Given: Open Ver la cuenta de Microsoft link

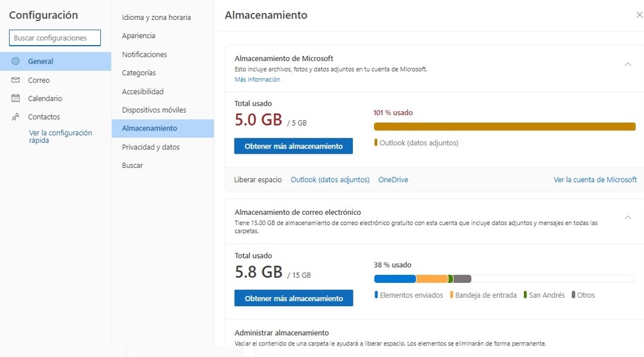Looking at the screenshot, I should (595, 179).
